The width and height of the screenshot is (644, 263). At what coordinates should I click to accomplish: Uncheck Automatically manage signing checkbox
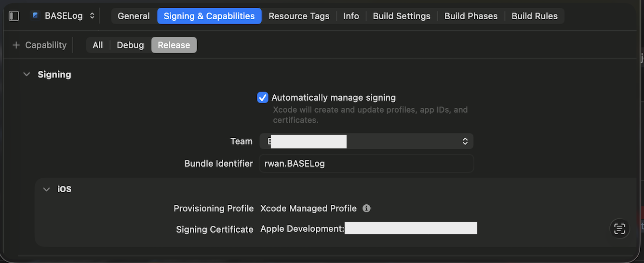pyautogui.click(x=263, y=97)
